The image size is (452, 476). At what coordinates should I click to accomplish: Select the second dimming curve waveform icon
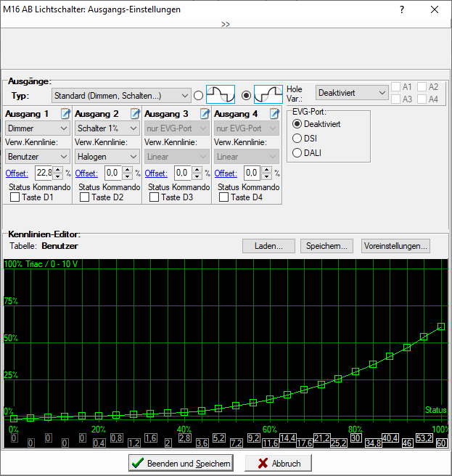point(268,94)
